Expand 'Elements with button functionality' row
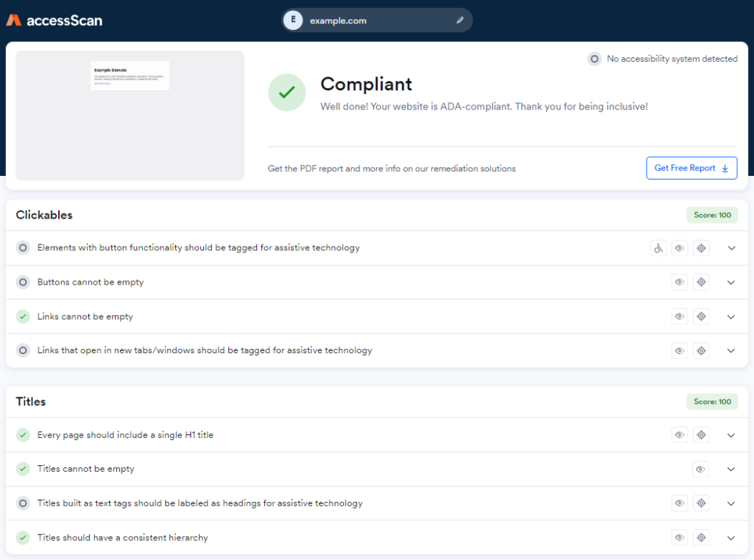Screen dimensions: 754x560 point(731,248)
